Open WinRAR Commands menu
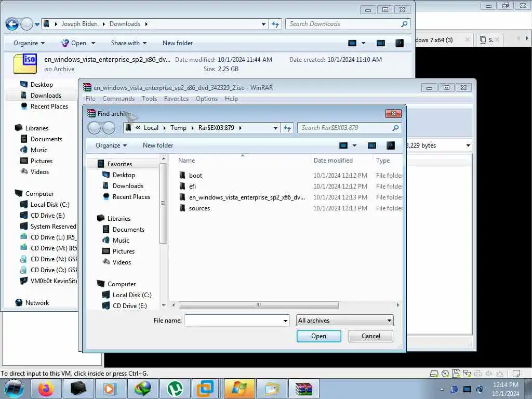 [x=118, y=99]
